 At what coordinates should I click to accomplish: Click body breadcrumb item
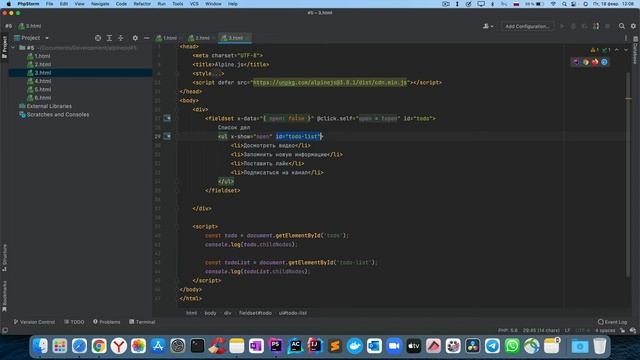pyautogui.click(x=210, y=313)
